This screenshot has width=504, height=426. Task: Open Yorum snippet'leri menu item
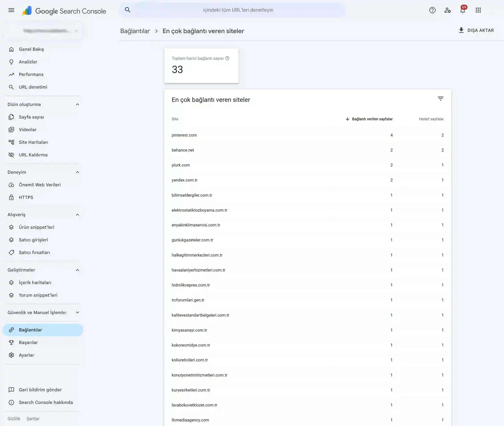[43, 295]
